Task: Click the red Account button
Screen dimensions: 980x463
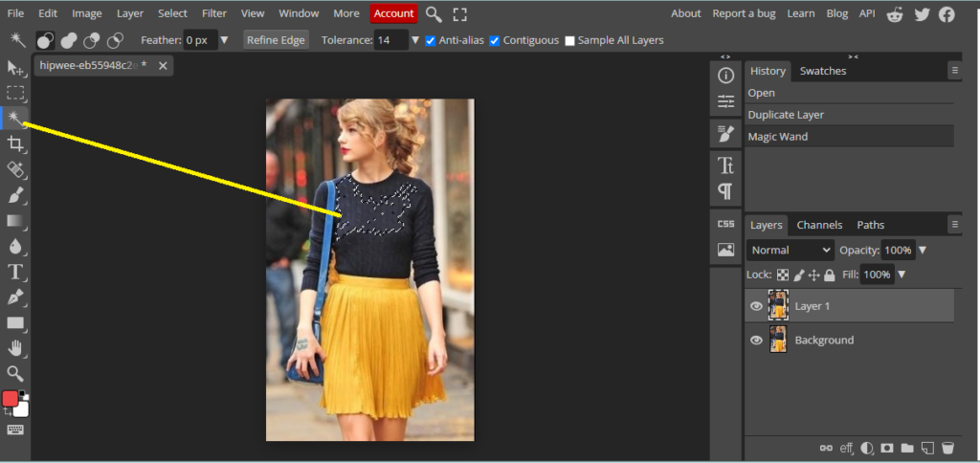Action: point(393,13)
